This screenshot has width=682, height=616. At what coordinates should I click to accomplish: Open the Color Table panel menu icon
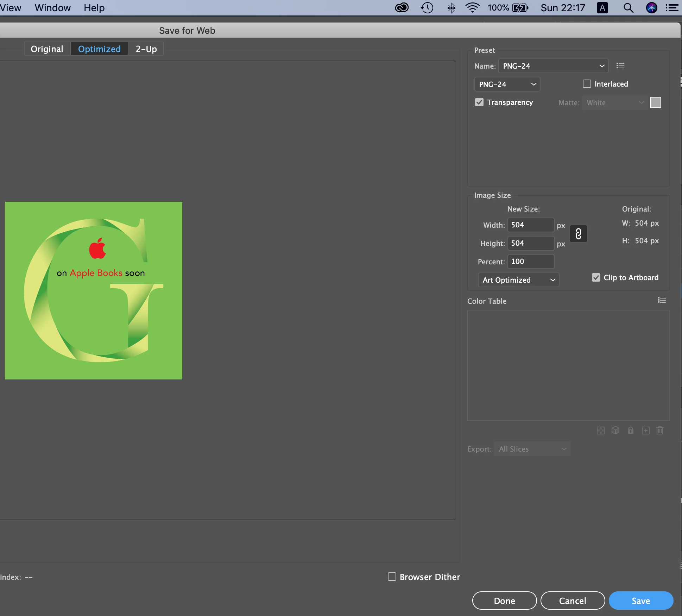pyautogui.click(x=662, y=300)
